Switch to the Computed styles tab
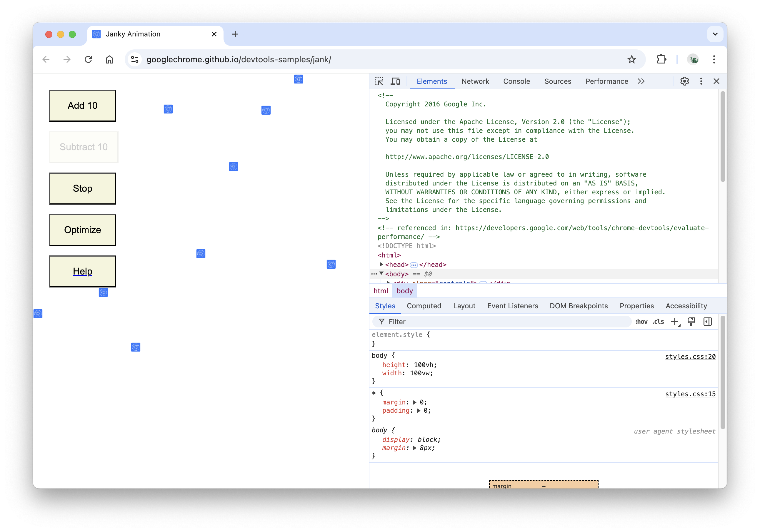 click(x=424, y=306)
